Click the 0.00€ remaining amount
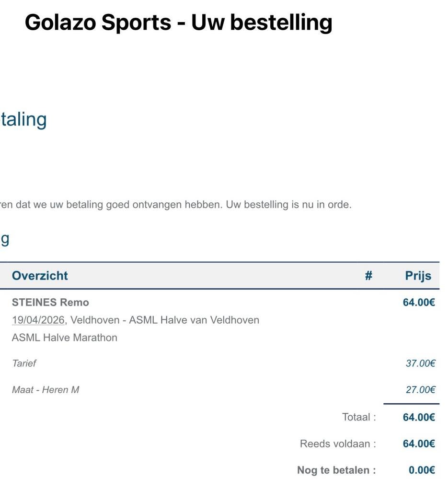 point(422,470)
